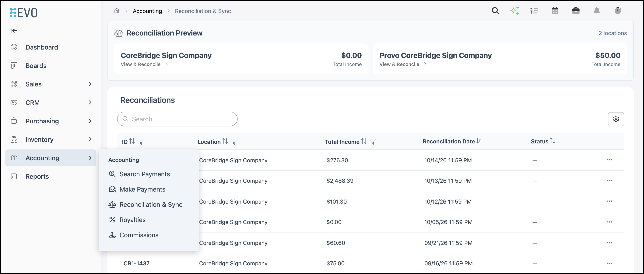Select the CB1-1437 ID cell
Screen dimensions: 644x274
pos(137,263)
